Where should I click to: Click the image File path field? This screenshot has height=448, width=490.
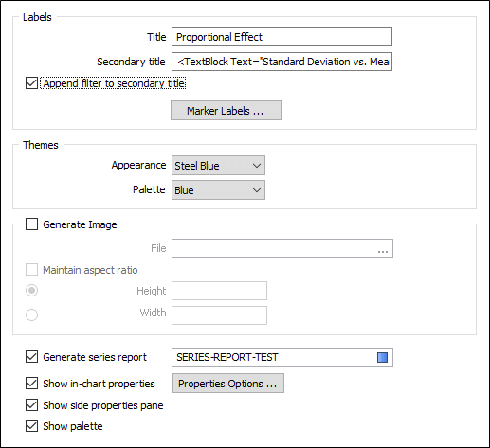(x=282, y=248)
